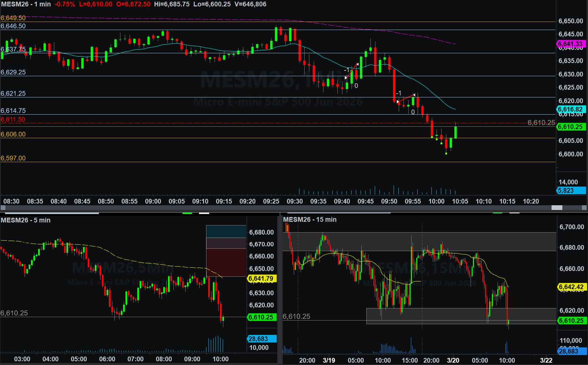Select the MESM26 - 1 min chart title
This screenshot has width=588, height=365.
[26, 4]
